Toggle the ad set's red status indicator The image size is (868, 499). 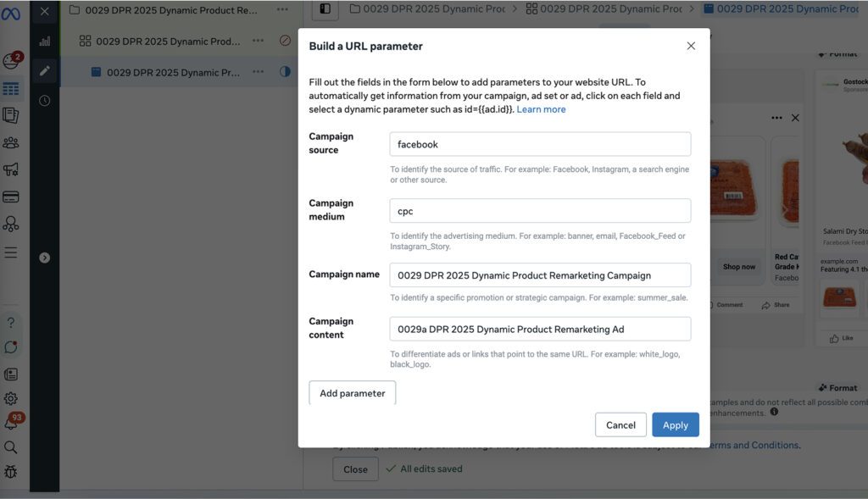pyautogui.click(x=285, y=41)
